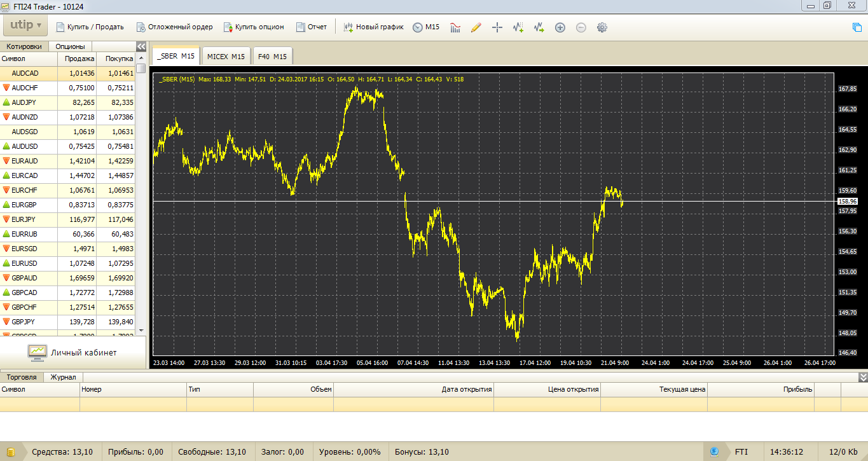
Task: Select the EURCAD quote row
Action: [67, 175]
